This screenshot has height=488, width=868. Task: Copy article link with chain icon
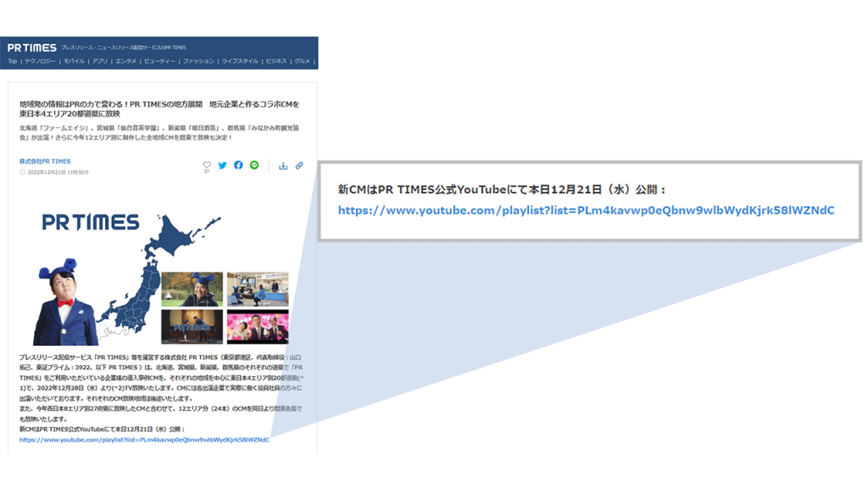(x=299, y=165)
